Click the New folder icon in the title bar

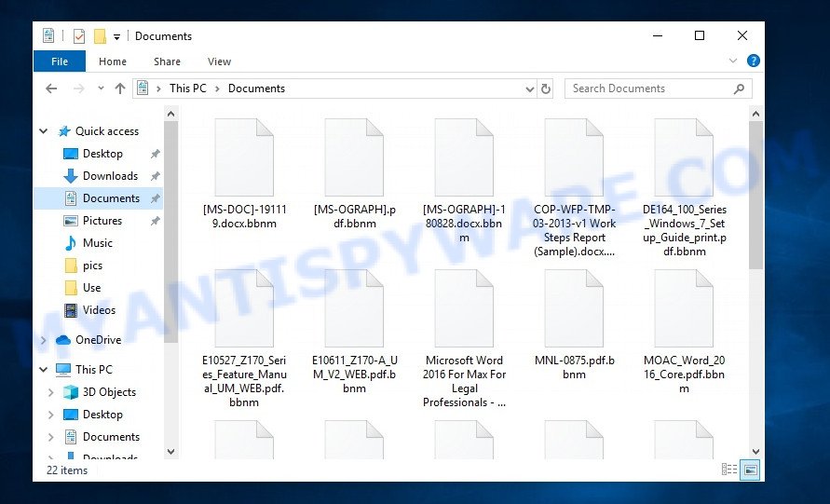click(x=100, y=36)
